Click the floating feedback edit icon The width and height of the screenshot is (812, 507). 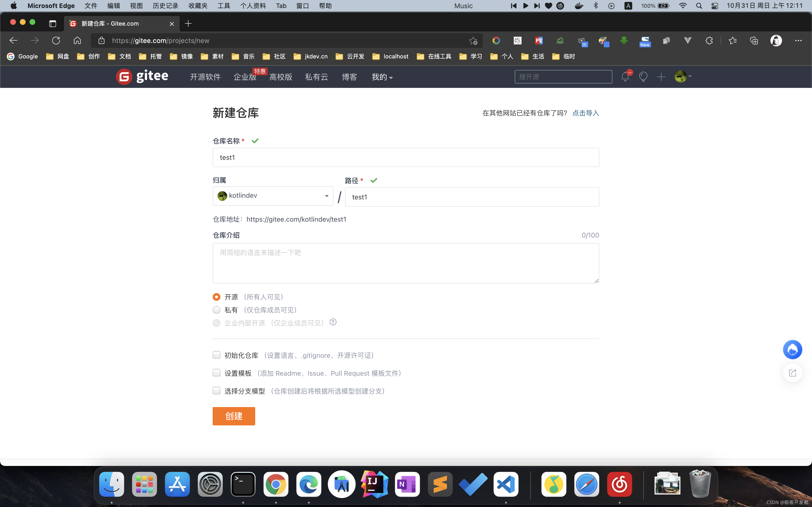[x=792, y=373]
